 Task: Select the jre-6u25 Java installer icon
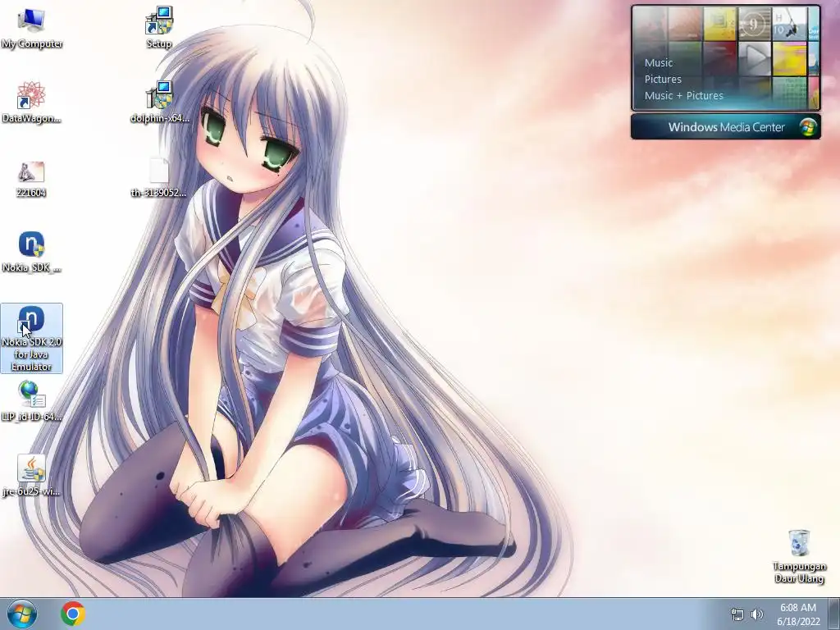coord(31,476)
